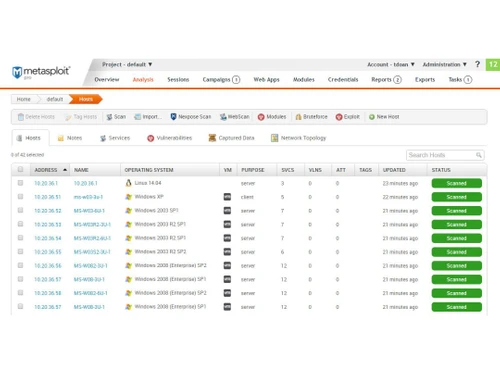Click the Windows flag icon beside Windows XP

click(128, 197)
